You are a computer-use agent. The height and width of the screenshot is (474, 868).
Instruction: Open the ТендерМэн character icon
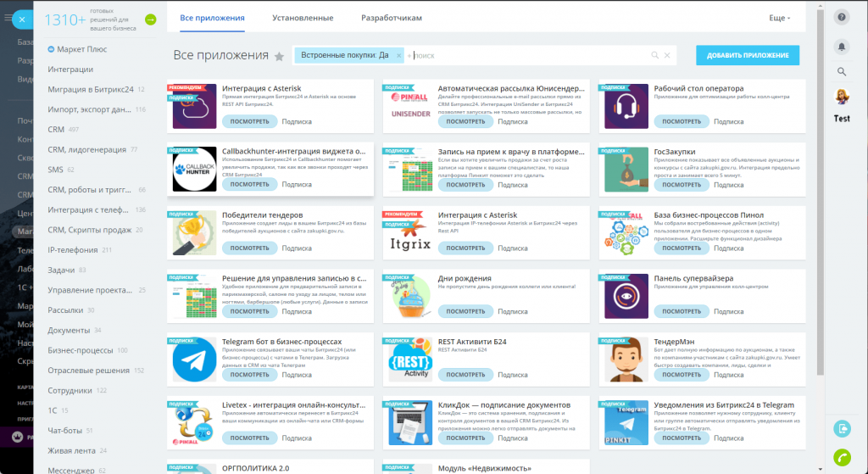626,360
